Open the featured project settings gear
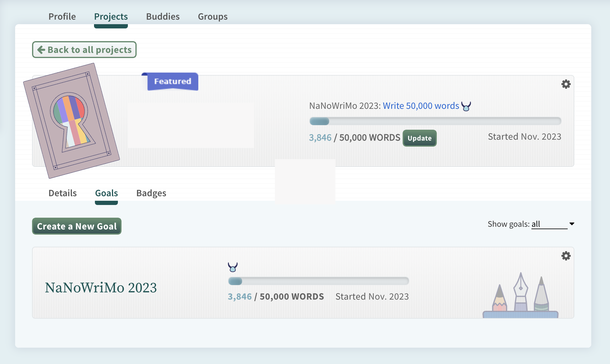This screenshot has height=364, width=610. coord(566,84)
